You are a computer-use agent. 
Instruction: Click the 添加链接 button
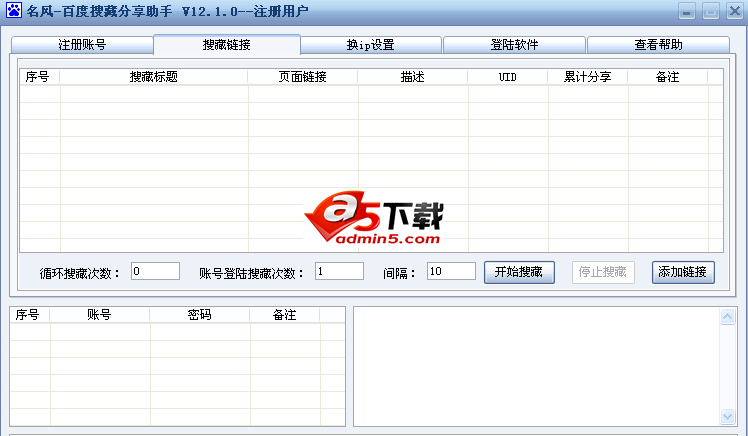683,272
